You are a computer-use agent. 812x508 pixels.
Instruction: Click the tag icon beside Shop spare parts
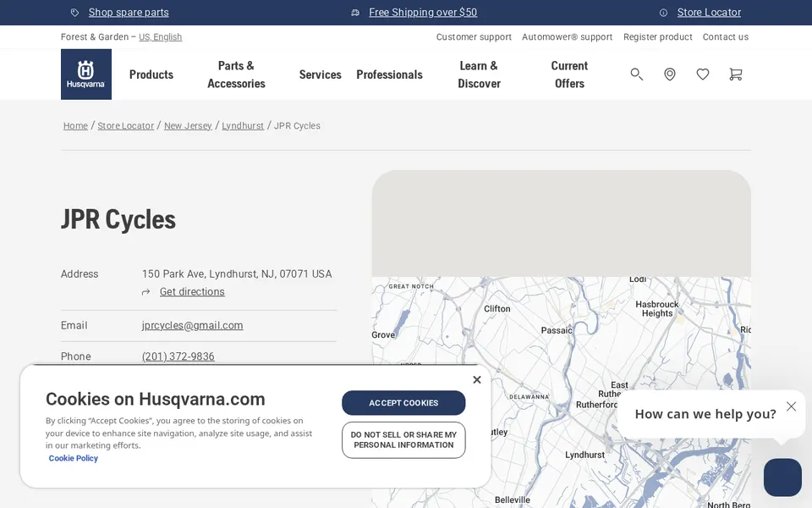click(x=75, y=13)
